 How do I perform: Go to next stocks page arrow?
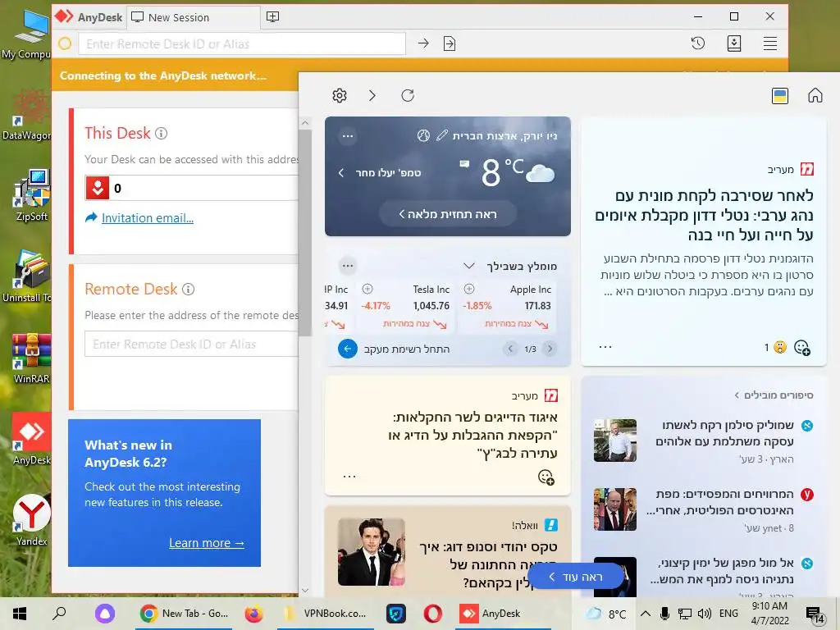pos(550,349)
